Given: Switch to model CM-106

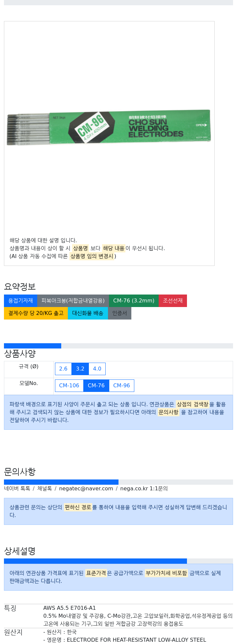Looking at the screenshot, I should point(69,386).
